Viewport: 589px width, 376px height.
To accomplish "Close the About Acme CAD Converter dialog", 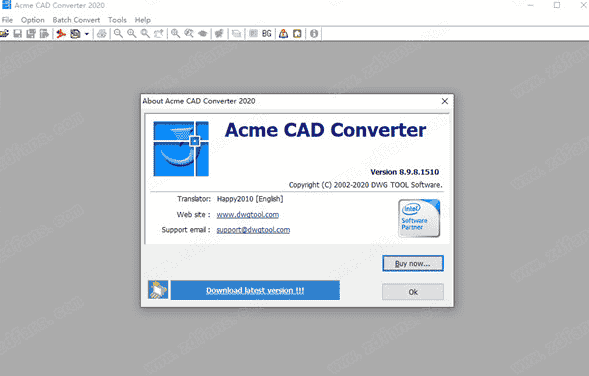I will click(445, 101).
